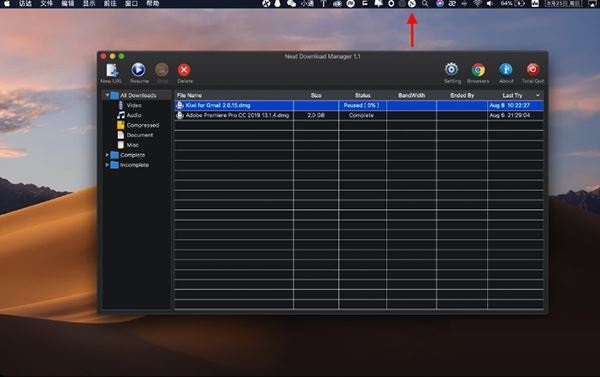Open the Siri icon in the menu bar
The height and width of the screenshot is (377, 600).
(x=440, y=3)
